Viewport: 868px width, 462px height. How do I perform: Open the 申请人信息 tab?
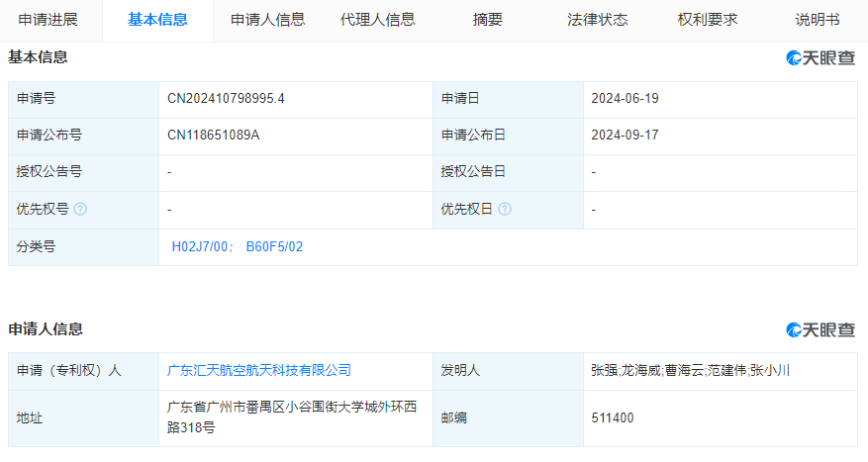coord(267,20)
